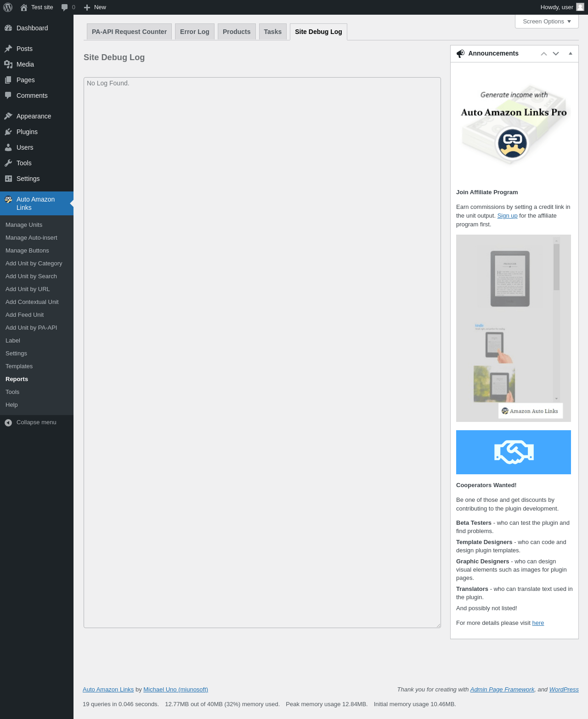Click the plus icon next to New
Viewport: 588px width, 719px height.
[87, 7]
